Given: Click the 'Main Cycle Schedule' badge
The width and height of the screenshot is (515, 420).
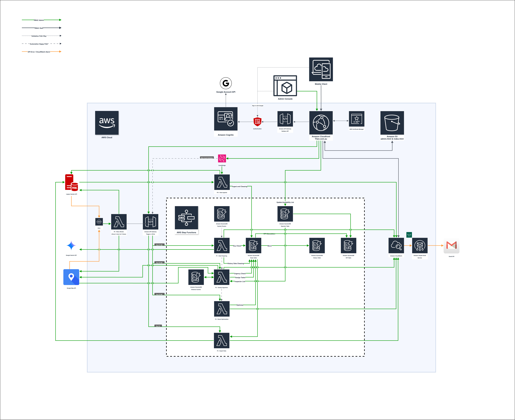Looking at the screenshot, I should (207, 158).
